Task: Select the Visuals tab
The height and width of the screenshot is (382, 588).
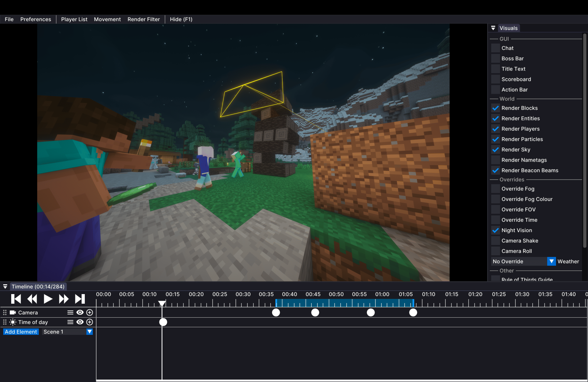Action: point(508,28)
